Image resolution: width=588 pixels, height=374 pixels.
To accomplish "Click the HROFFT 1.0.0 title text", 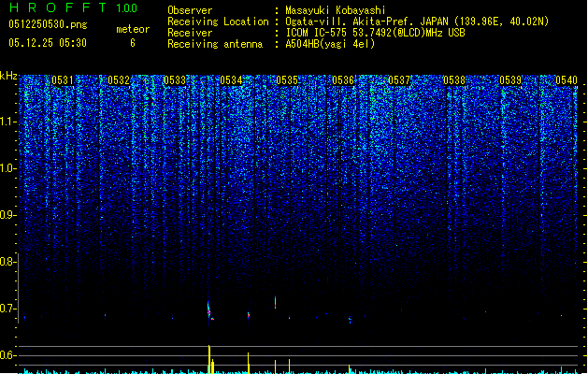I will (x=73, y=7).
